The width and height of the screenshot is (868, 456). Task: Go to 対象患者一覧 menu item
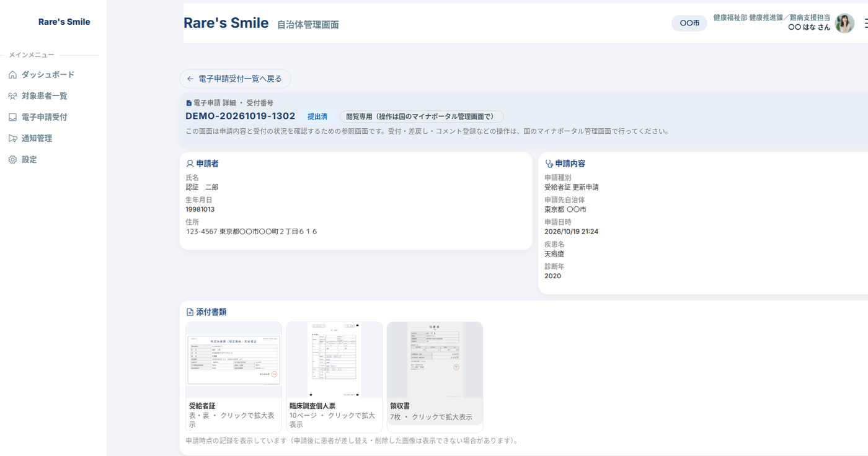[x=44, y=96]
